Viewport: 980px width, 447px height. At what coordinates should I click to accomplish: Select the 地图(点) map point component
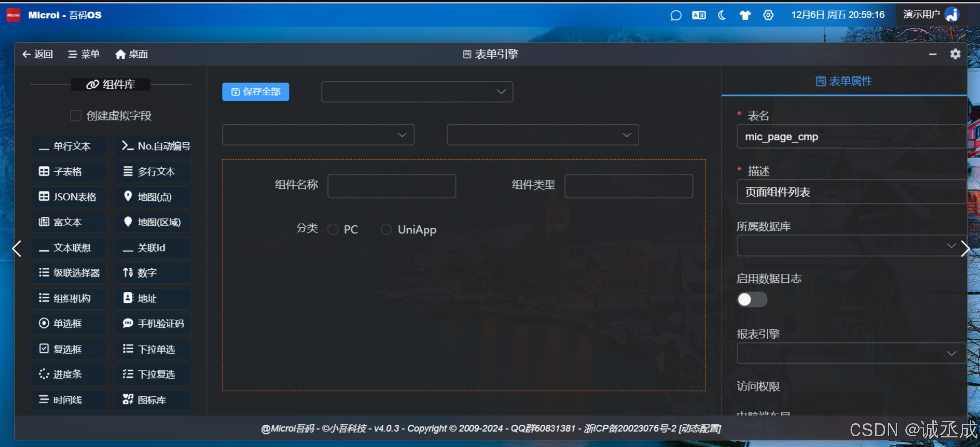coord(152,197)
